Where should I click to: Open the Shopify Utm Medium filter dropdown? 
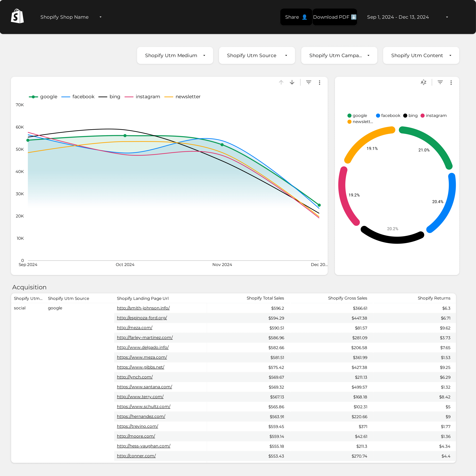coord(175,55)
